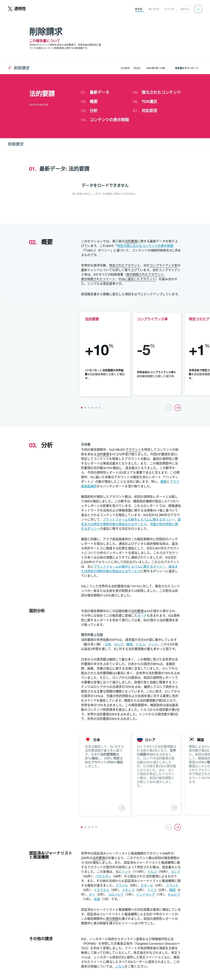Image resolution: width=210 pixels, height=980 pixels.
Task: Click the データをロードできません message
Action: pyautogui.click(x=105, y=185)
